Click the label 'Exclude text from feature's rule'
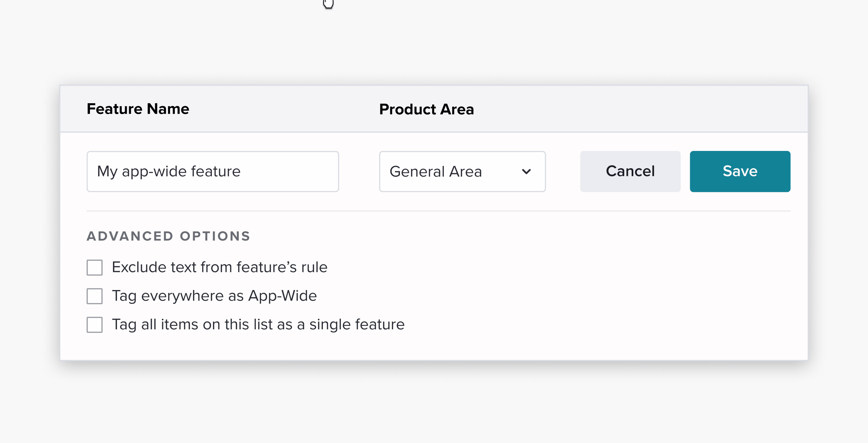The image size is (868, 443). tap(219, 267)
